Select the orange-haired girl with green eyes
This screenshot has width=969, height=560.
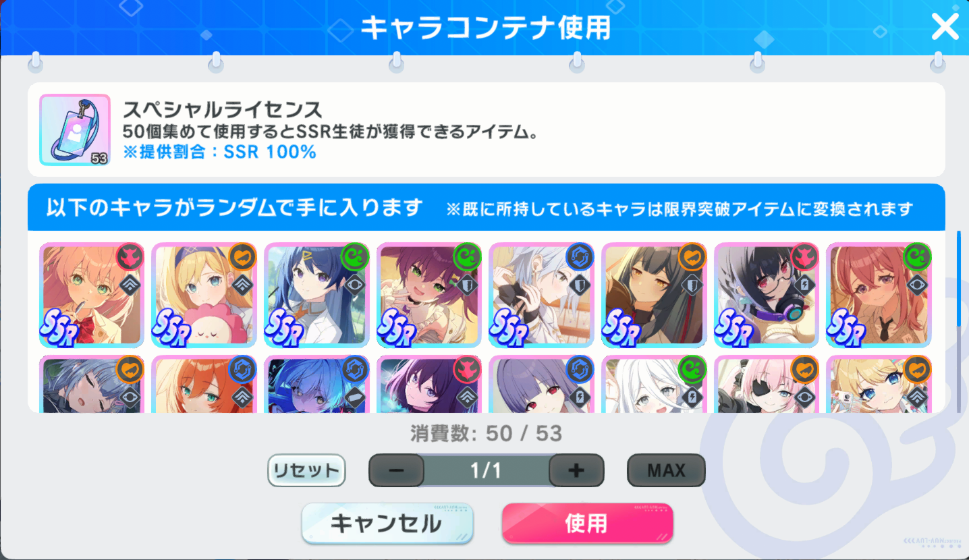click(x=91, y=296)
